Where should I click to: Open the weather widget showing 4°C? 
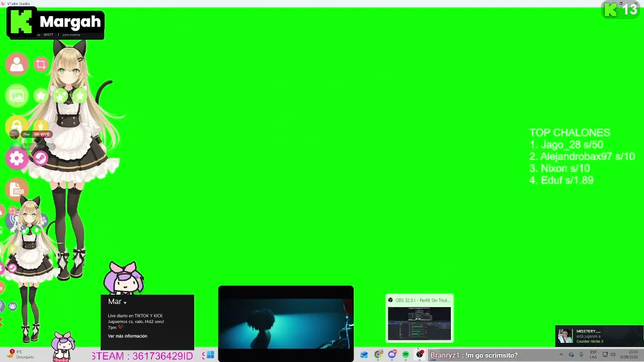(x=21, y=354)
